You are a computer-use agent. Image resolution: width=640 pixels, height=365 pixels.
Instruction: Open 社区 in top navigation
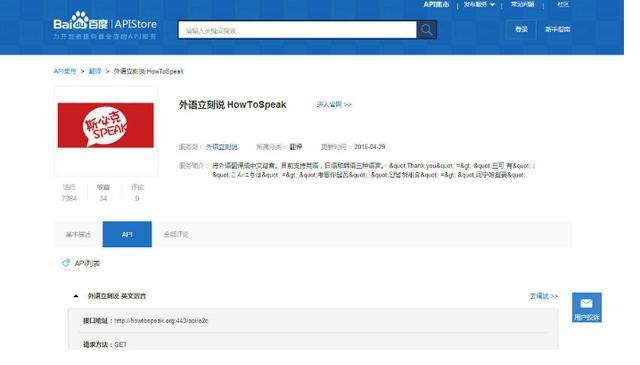pyautogui.click(x=563, y=4)
